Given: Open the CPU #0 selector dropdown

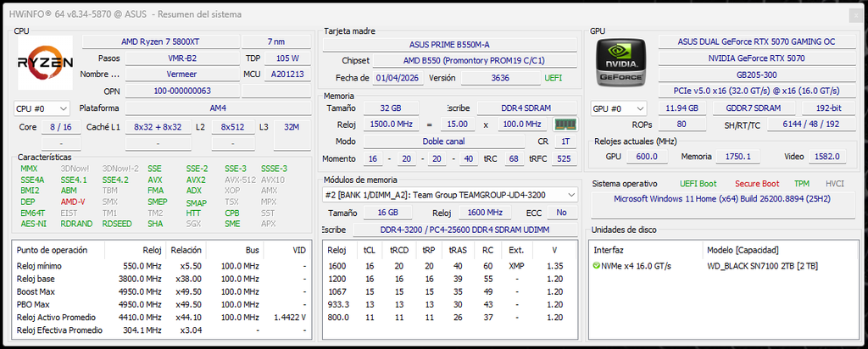Looking at the screenshot, I should point(42,108).
